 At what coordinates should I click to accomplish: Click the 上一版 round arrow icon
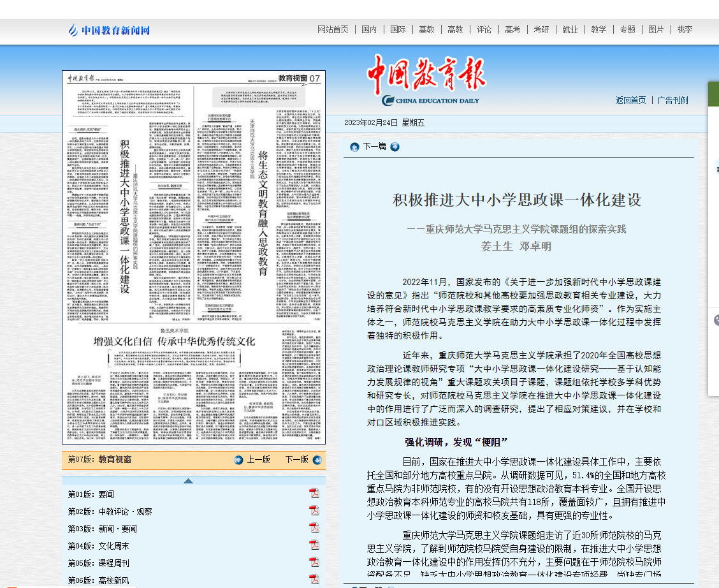(238, 460)
